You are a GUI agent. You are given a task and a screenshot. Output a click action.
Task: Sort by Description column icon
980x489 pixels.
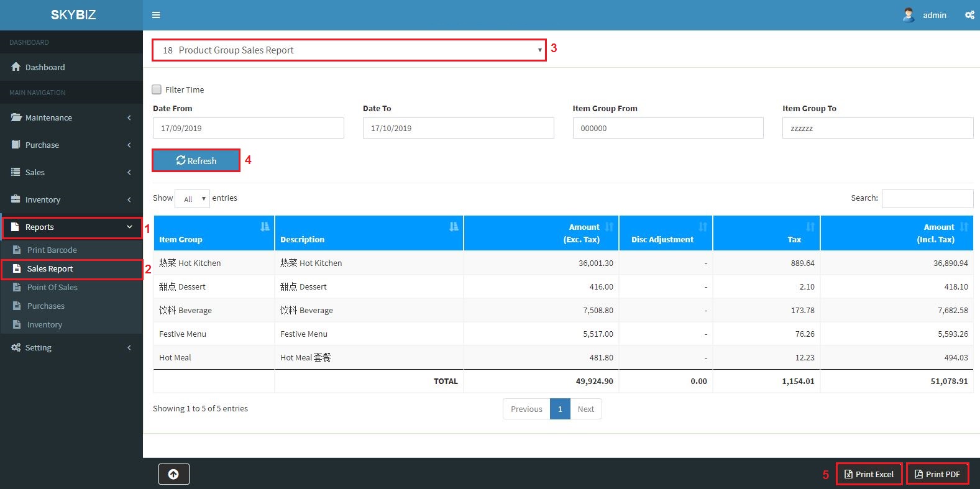pos(454,227)
